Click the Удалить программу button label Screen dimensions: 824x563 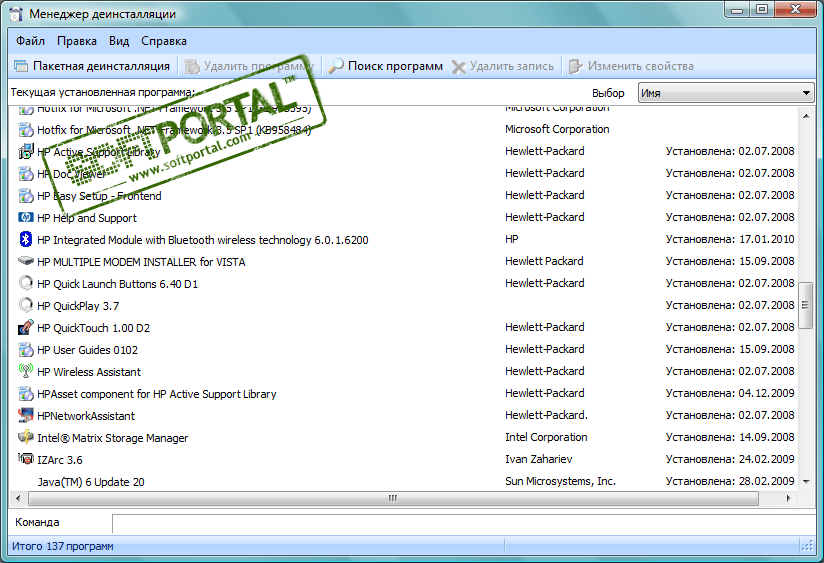259,66
